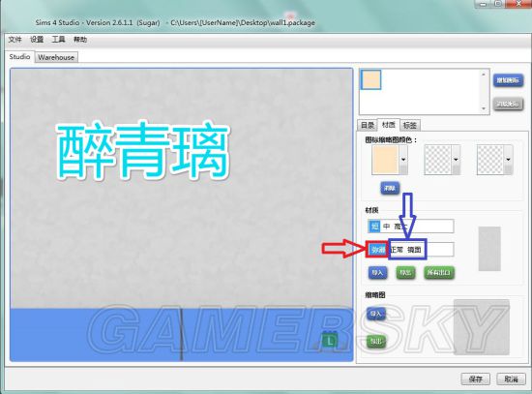This screenshot has height=394, width=532.
Task: Click the peach thumbnail color swatch
Action: tap(385, 160)
